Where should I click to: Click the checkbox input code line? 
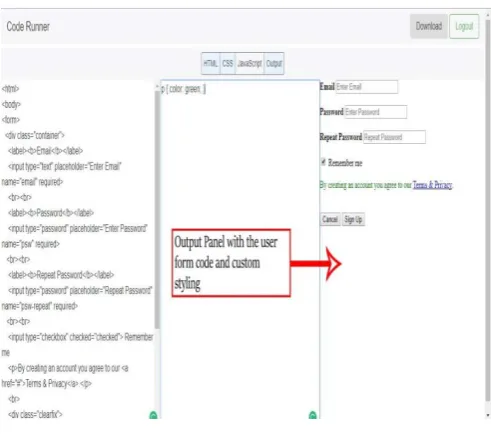pos(80,337)
